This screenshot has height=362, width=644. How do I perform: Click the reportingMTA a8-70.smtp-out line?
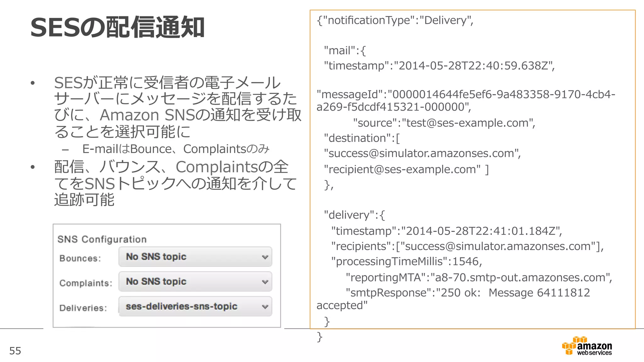point(479,277)
